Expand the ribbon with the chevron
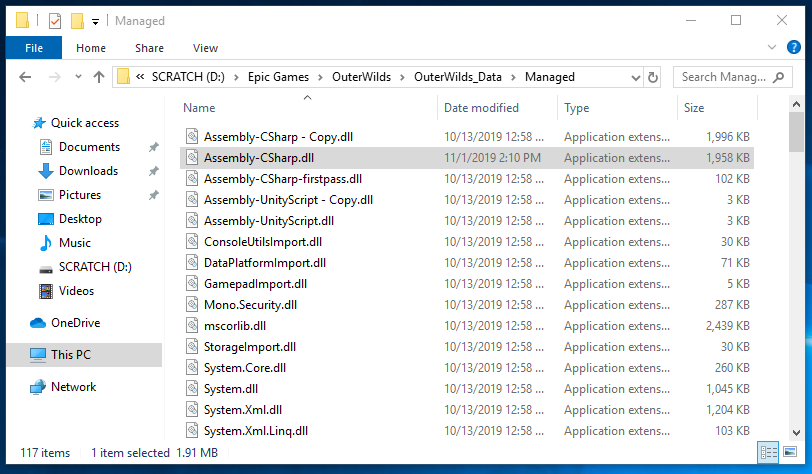 [770, 47]
